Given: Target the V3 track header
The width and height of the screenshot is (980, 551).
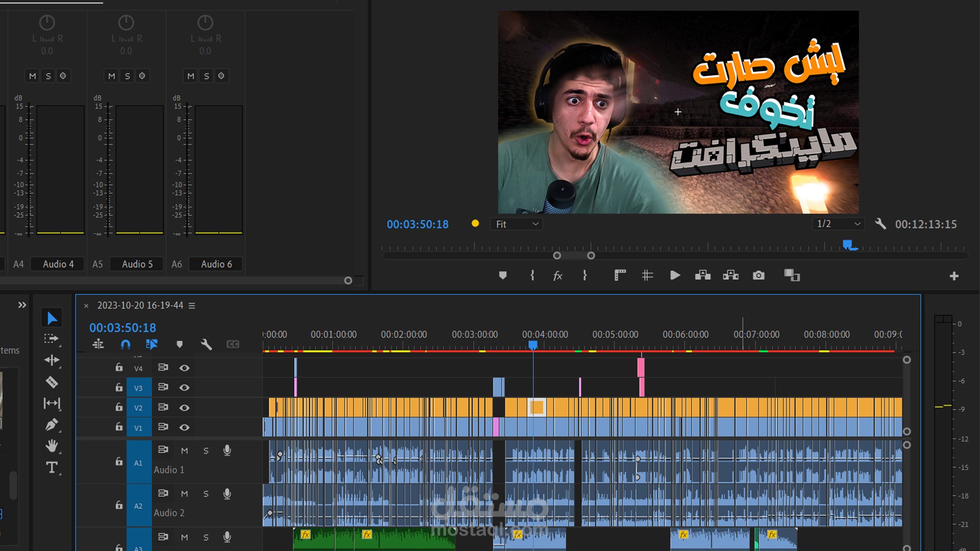Looking at the screenshot, I should [x=138, y=388].
